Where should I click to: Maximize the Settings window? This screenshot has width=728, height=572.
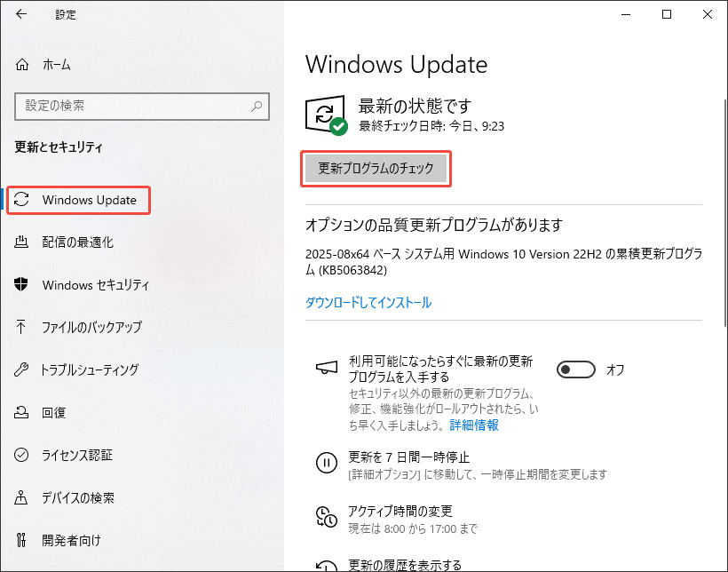coord(667,14)
